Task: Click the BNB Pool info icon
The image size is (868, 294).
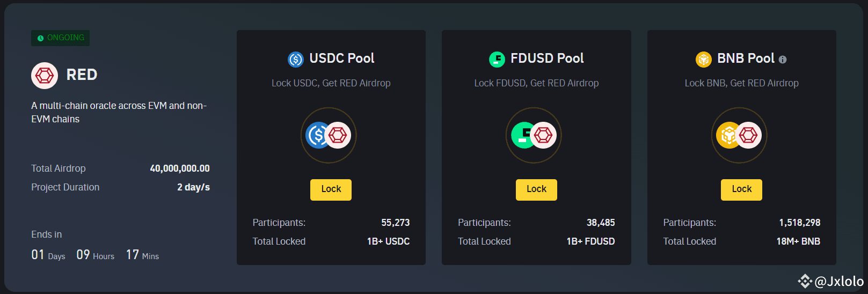Action: 783,60
